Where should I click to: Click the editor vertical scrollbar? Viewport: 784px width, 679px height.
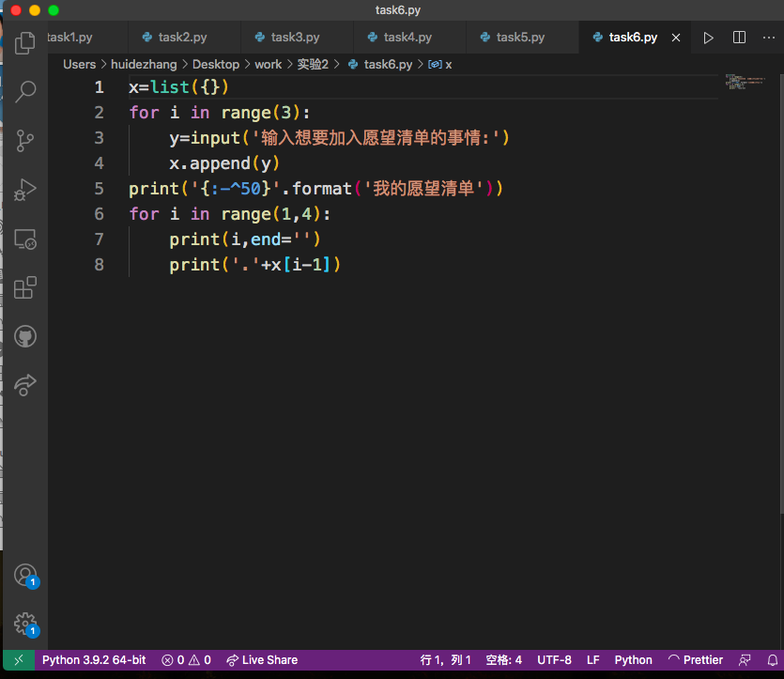[781, 294]
